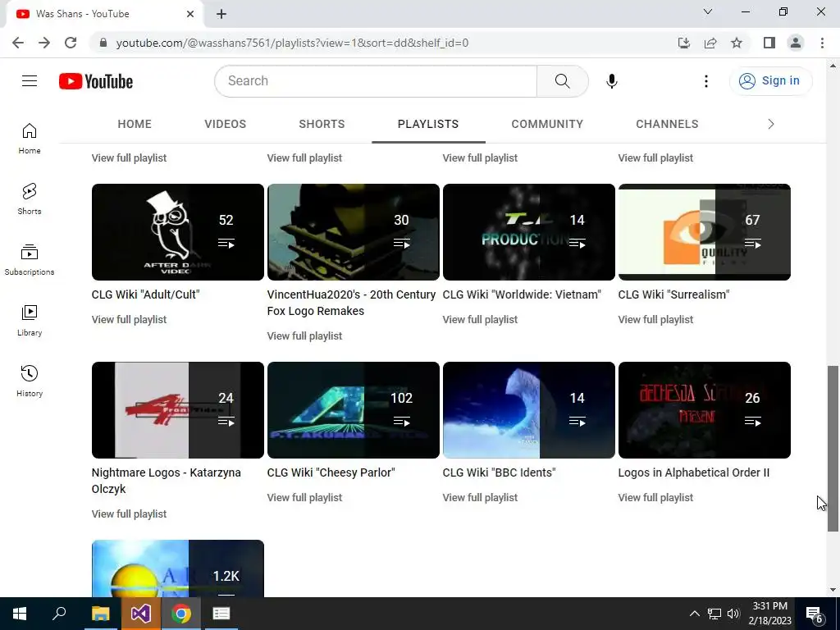Screen dimensions: 840x630
Task: Start voice search with microphone icon
Action: coord(612,81)
